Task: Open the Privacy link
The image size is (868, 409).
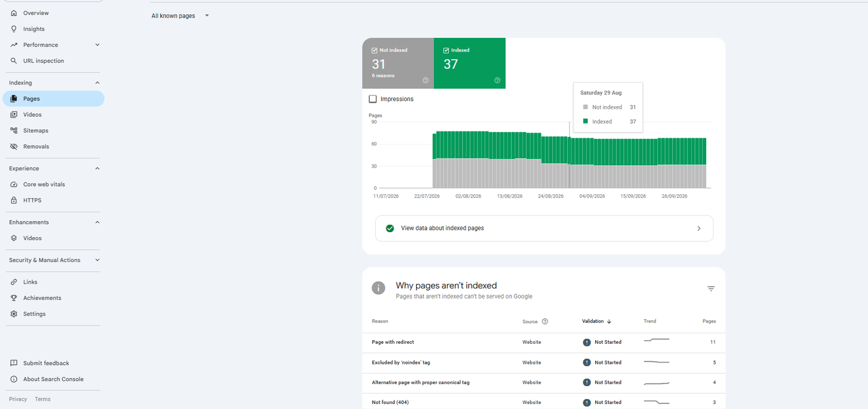Action: pyautogui.click(x=18, y=399)
